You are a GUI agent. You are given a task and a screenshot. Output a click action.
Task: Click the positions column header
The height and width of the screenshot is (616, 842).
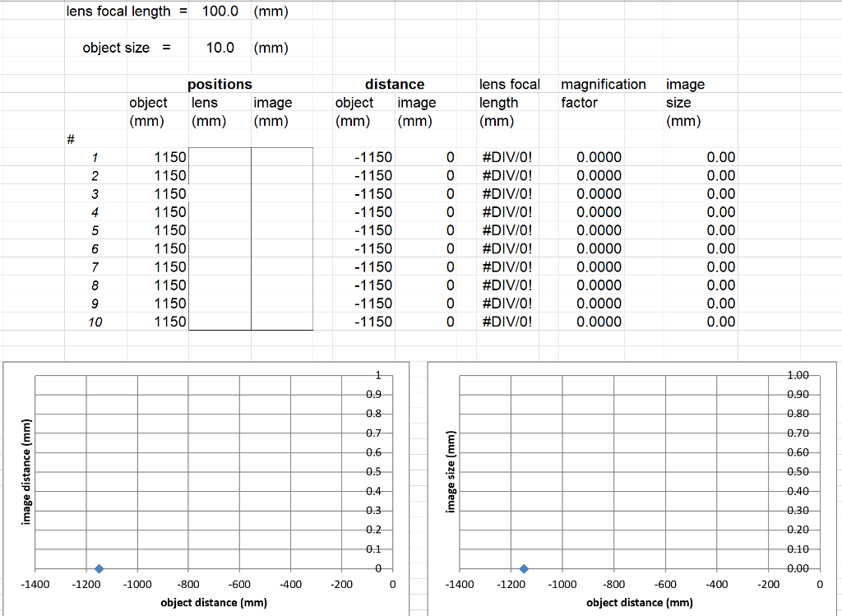pos(220,84)
